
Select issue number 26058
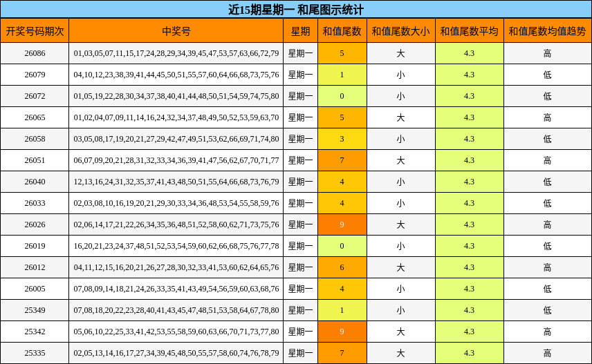[35, 139]
